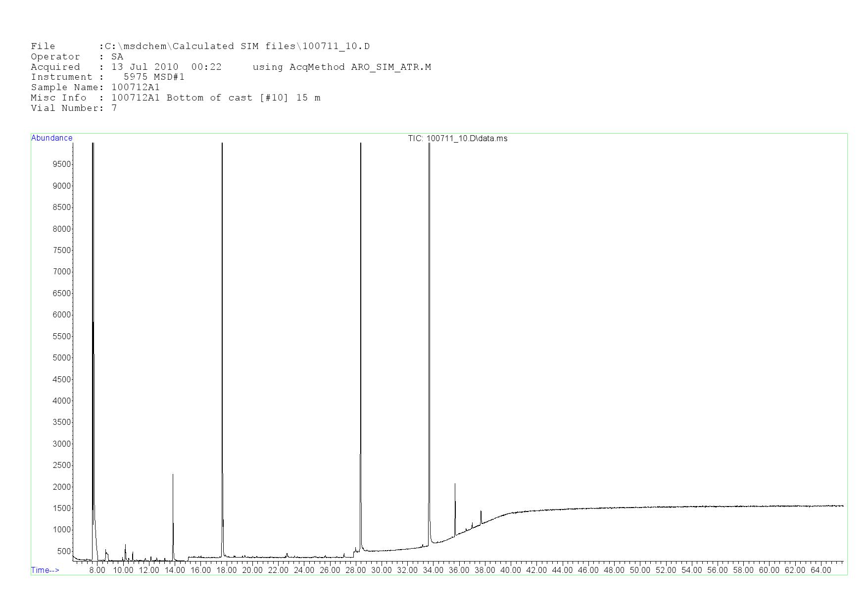This screenshot has height=614, width=868.
Task: Click the 64.00 tick label on time axis
Action: pyautogui.click(x=820, y=570)
